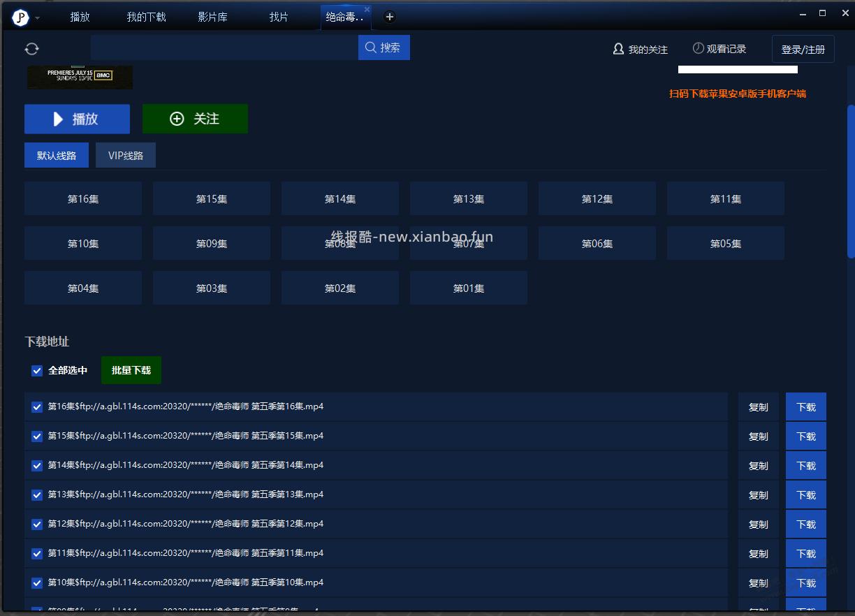Click the refresh icon
Viewport: 855px width, 616px height.
point(32,48)
